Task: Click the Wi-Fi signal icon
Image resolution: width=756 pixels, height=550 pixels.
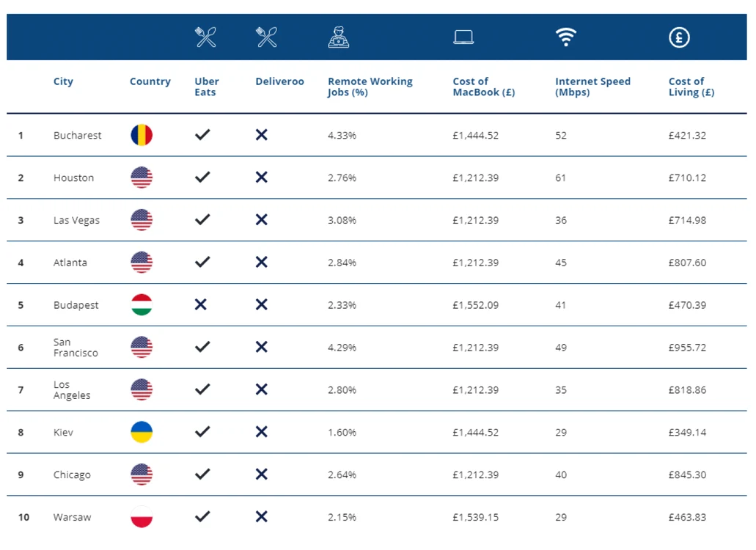Action: pos(566,37)
